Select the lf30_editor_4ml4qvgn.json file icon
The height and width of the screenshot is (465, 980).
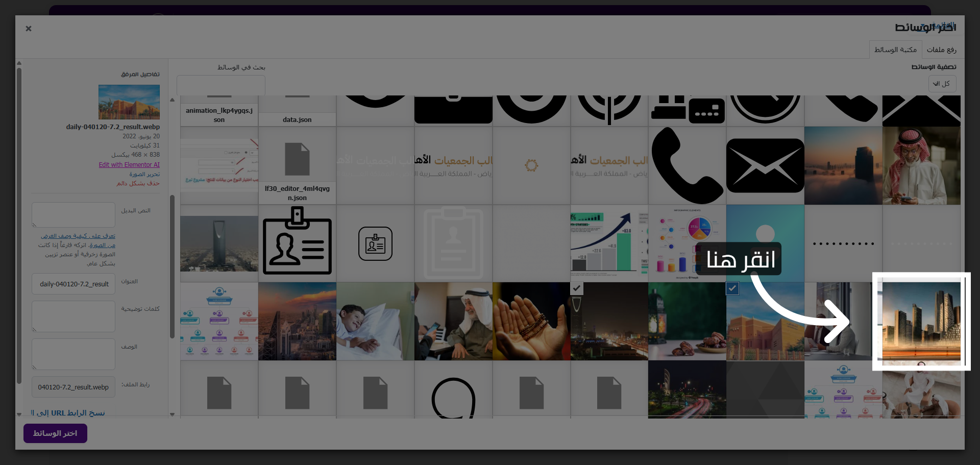(297, 165)
